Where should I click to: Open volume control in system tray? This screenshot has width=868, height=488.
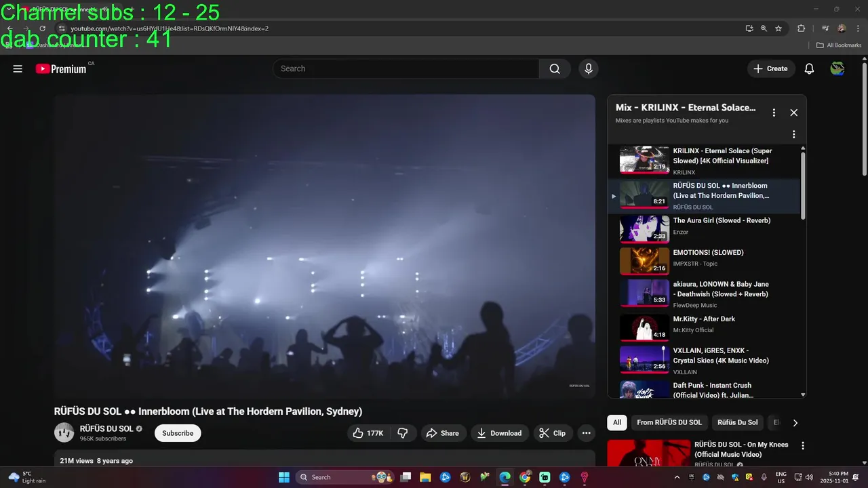809,477
